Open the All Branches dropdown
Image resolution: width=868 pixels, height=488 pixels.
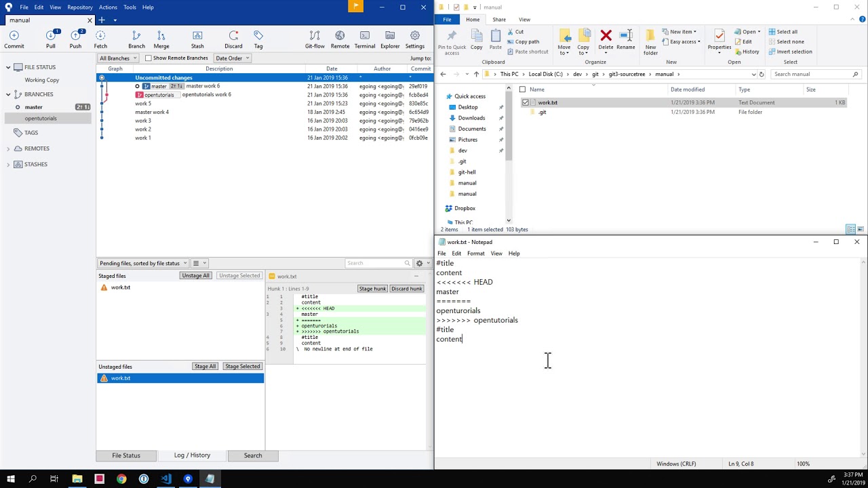point(118,58)
